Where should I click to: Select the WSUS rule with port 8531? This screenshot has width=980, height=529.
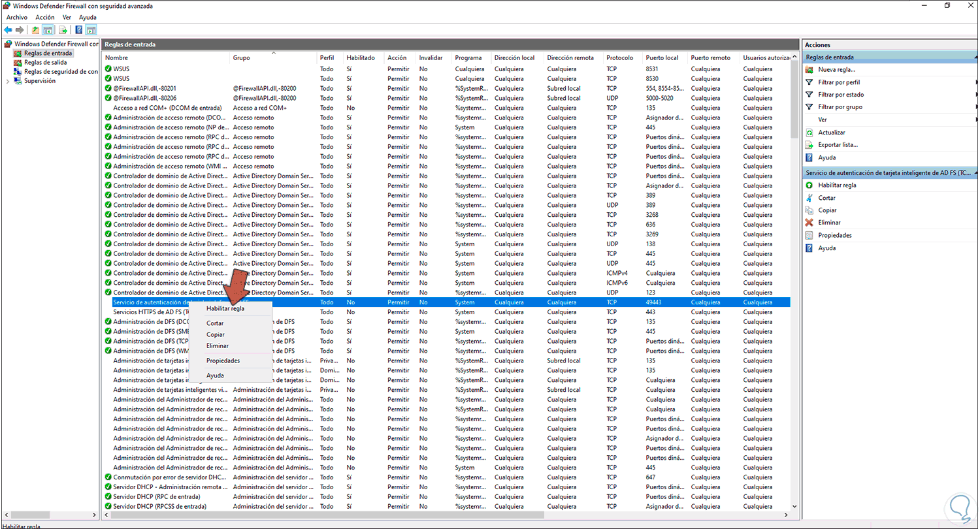[x=446, y=69]
